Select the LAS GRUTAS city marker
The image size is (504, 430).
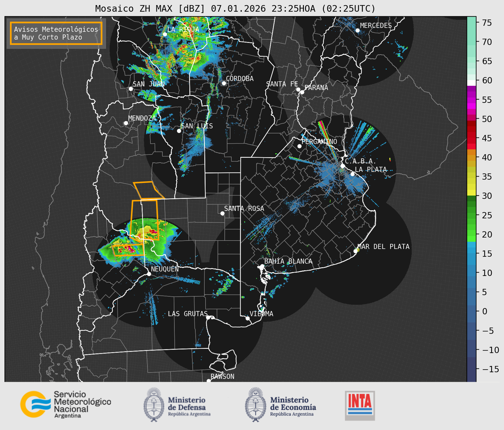point(208,318)
